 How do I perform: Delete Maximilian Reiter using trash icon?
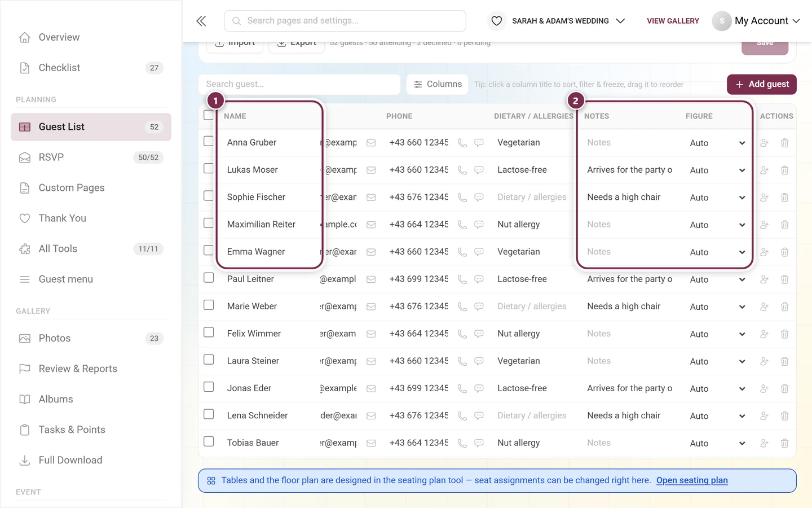(784, 225)
